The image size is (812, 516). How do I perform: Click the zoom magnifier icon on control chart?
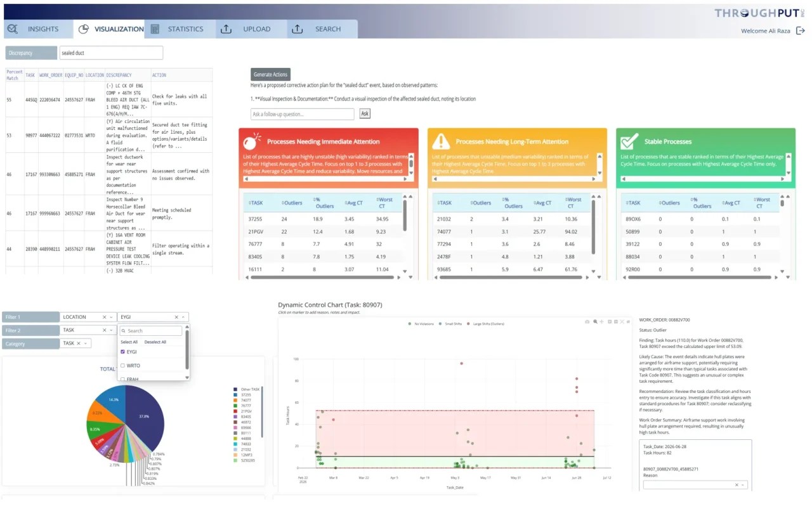pyautogui.click(x=595, y=322)
